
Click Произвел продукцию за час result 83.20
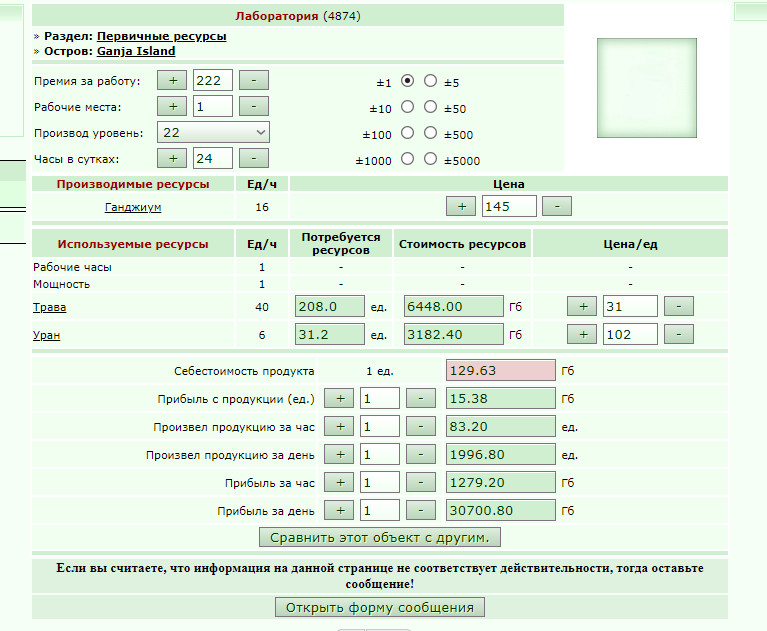pos(501,426)
